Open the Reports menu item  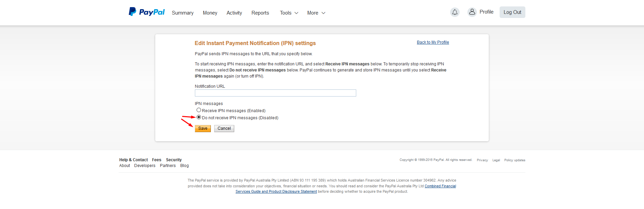coord(260,13)
